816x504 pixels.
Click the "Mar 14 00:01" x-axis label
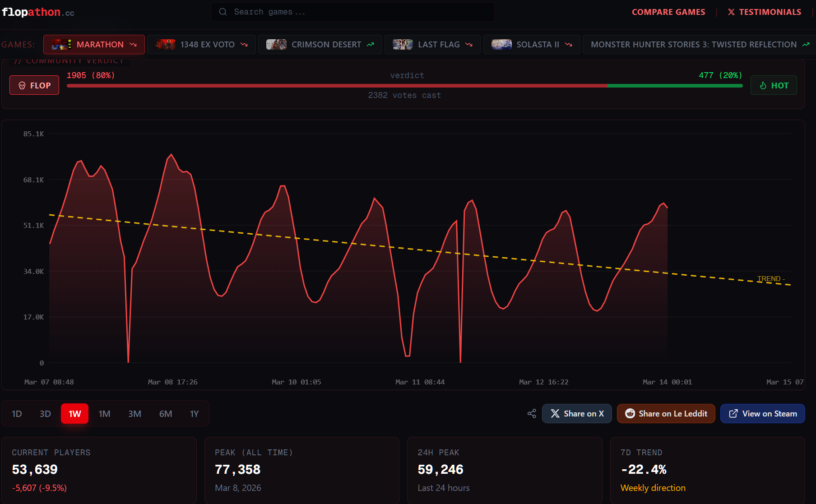pos(668,382)
